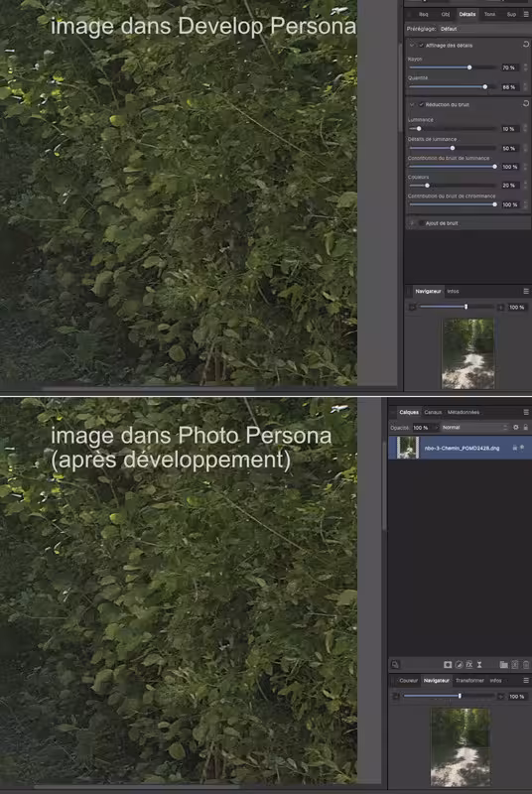The width and height of the screenshot is (532, 794).
Task: Click the Détails de luminance slider handle
Action: [453, 148]
